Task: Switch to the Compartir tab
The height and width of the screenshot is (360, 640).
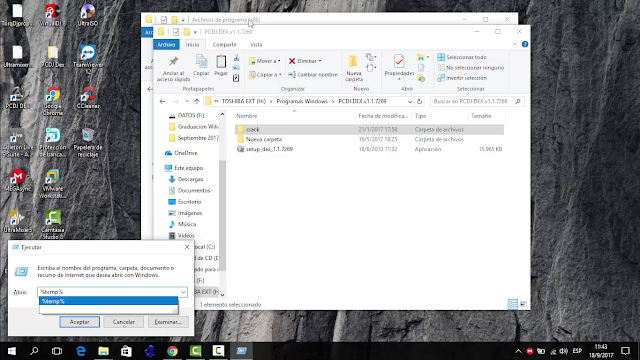Action: point(224,44)
